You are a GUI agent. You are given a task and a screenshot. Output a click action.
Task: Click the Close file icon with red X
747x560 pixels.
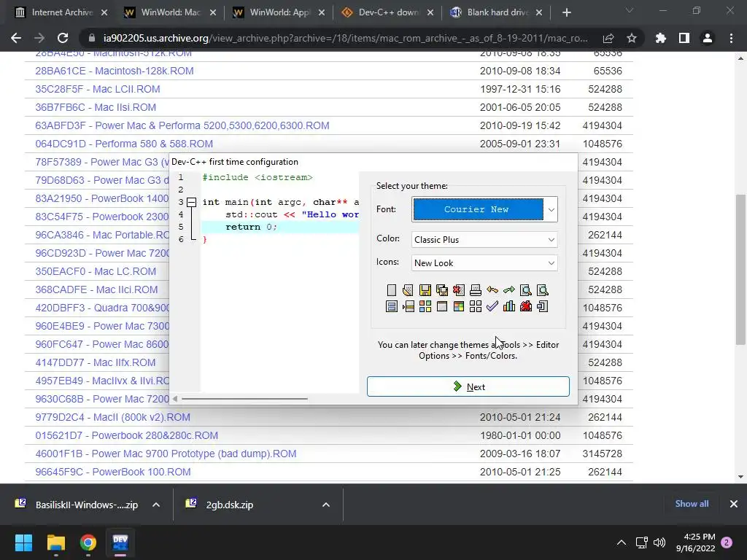[459, 290]
